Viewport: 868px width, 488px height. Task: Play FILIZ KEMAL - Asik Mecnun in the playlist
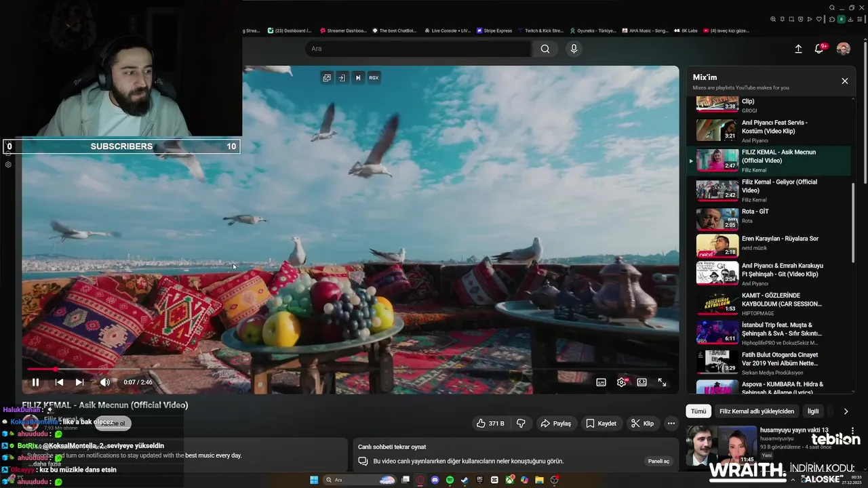click(x=769, y=161)
